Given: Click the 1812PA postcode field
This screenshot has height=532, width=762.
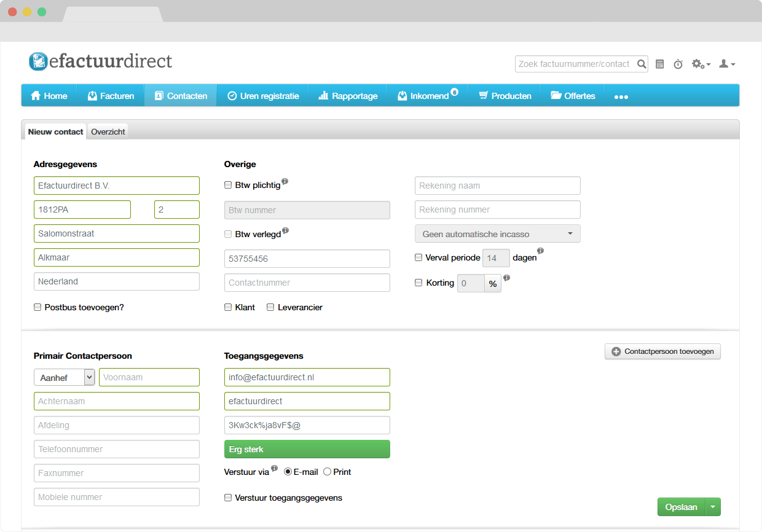Looking at the screenshot, I should point(82,209).
